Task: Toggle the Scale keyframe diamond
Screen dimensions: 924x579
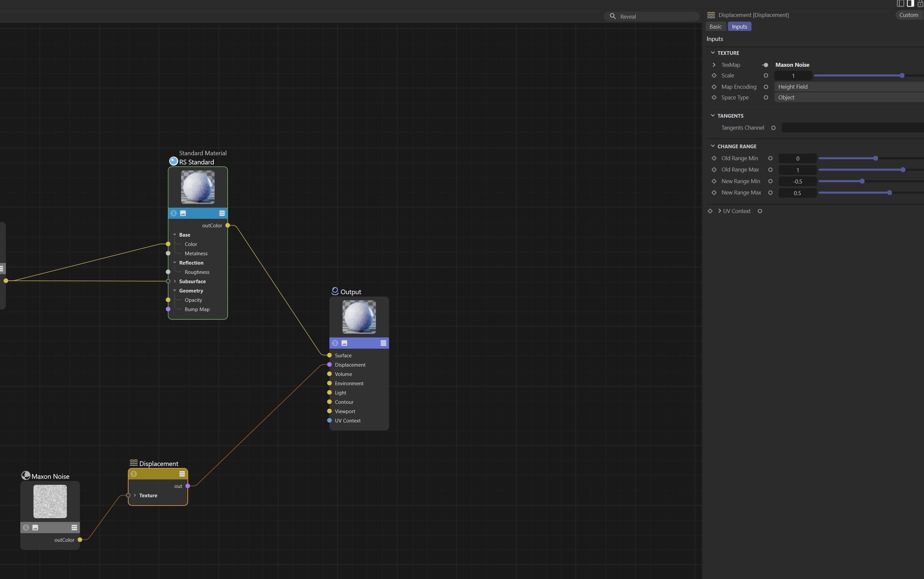Action: pyautogui.click(x=714, y=75)
